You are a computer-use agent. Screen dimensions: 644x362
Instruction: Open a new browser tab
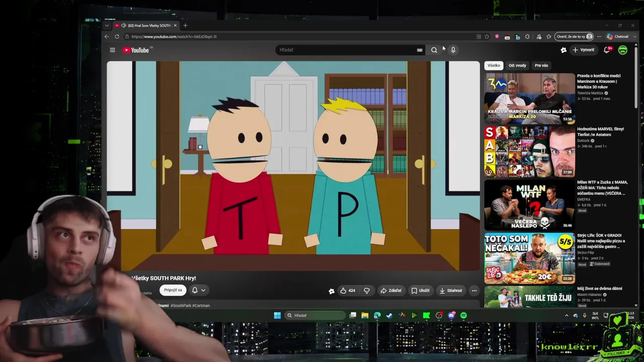click(x=185, y=25)
